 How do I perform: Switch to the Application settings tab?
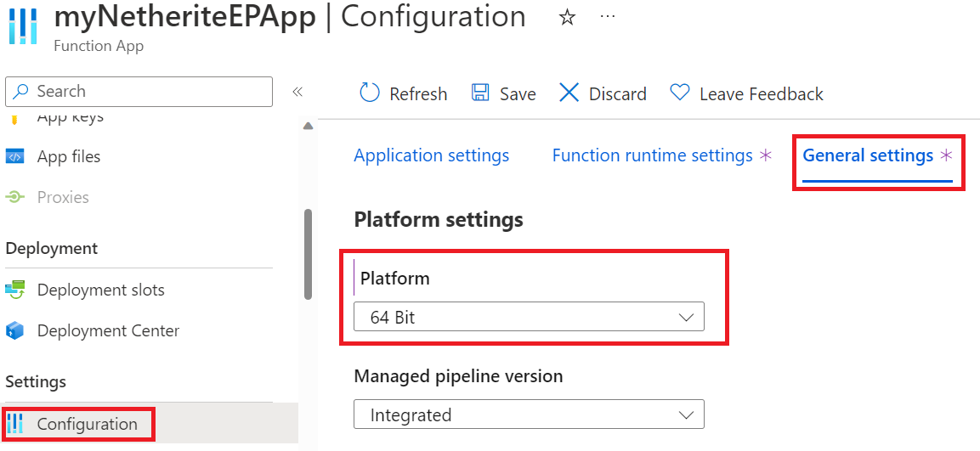point(431,155)
